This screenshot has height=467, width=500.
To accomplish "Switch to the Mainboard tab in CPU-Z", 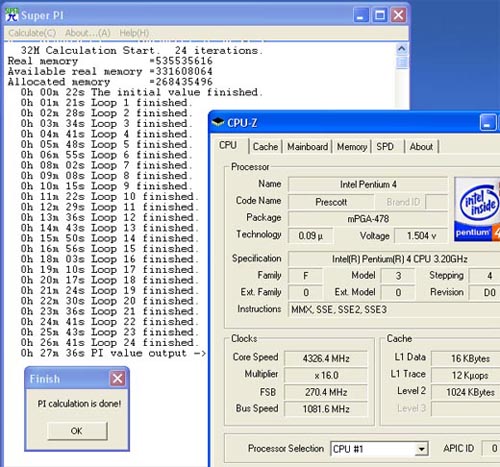I will [x=308, y=147].
